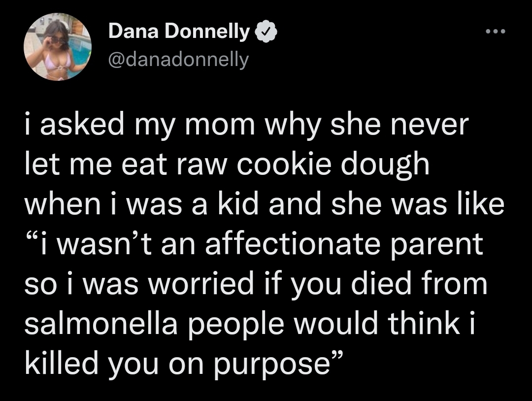This screenshot has width=532, height=401.
Task: Click the line "when i was a kid"
Action: point(264,205)
